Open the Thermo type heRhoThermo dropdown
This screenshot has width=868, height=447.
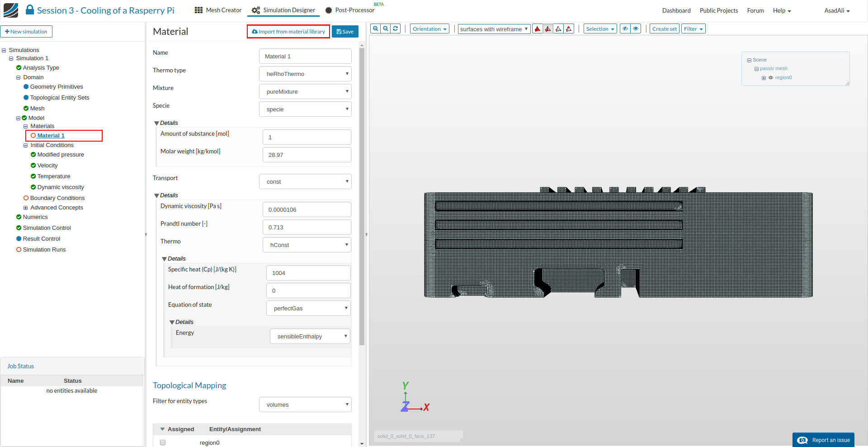[305, 74]
